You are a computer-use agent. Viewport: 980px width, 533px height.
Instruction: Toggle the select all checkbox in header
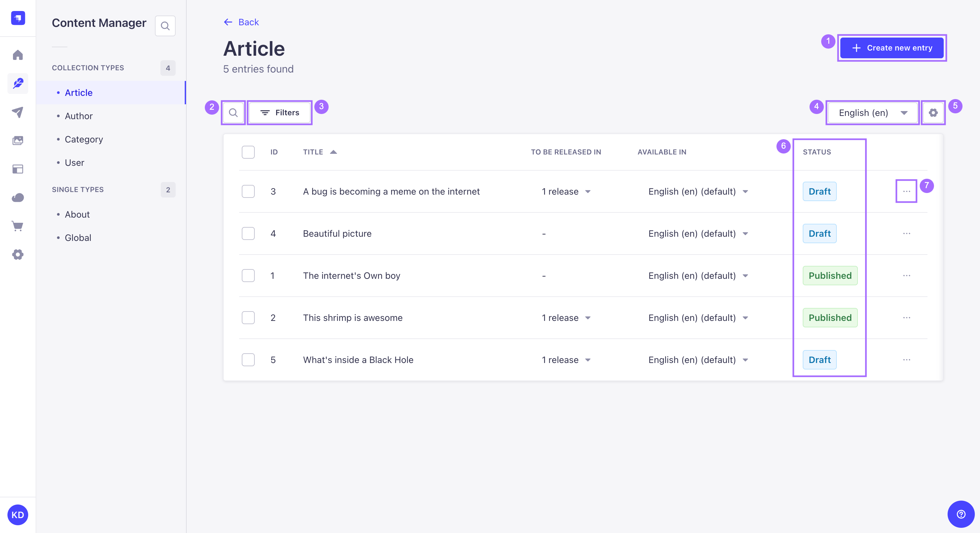click(x=248, y=152)
